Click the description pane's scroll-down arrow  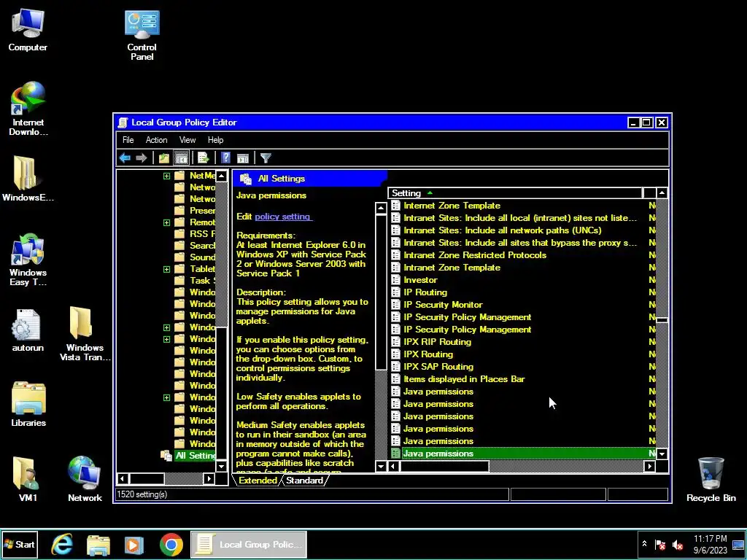(381, 467)
